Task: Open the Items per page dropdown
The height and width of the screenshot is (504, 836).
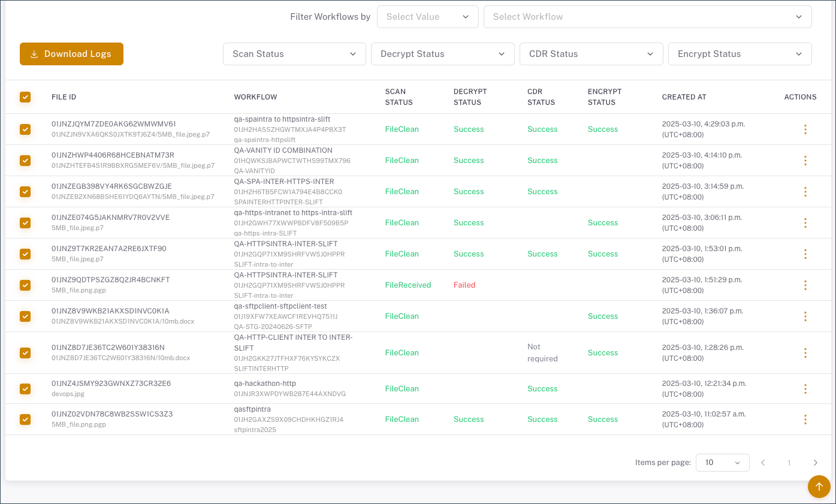Action: point(722,463)
